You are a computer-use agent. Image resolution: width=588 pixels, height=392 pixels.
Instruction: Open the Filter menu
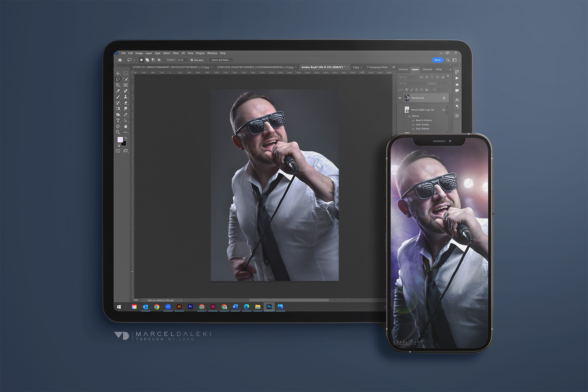pyautogui.click(x=175, y=53)
